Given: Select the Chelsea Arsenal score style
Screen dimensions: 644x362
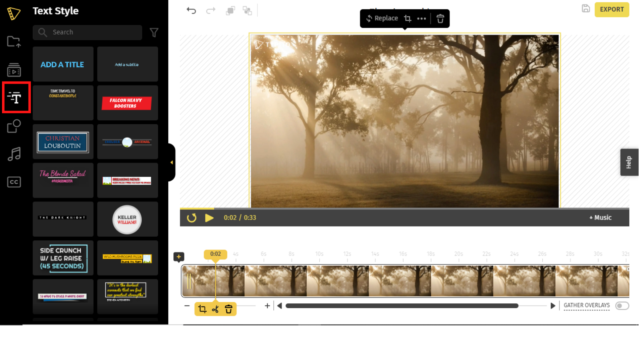Looking at the screenshot, I should 127,142.
